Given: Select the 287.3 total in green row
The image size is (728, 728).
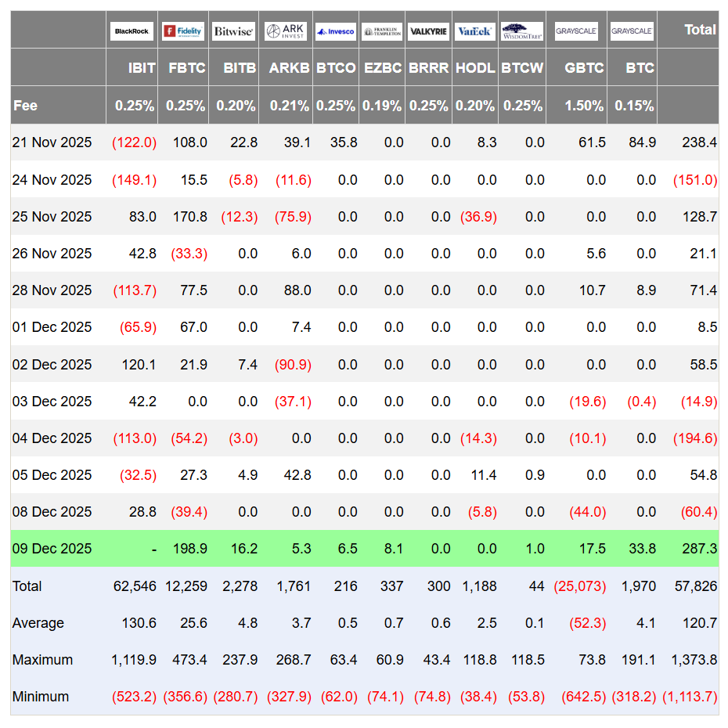Looking at the screenshot, I should pos(699,549).
